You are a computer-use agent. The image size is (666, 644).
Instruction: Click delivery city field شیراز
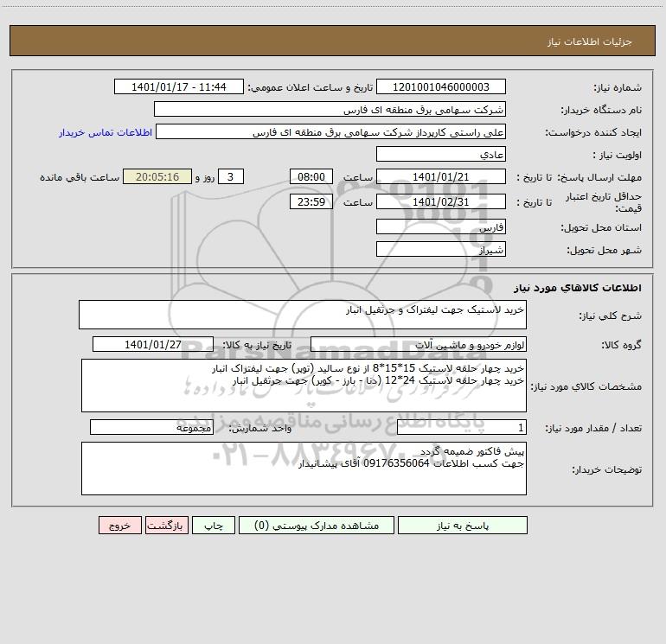(441, 249)
